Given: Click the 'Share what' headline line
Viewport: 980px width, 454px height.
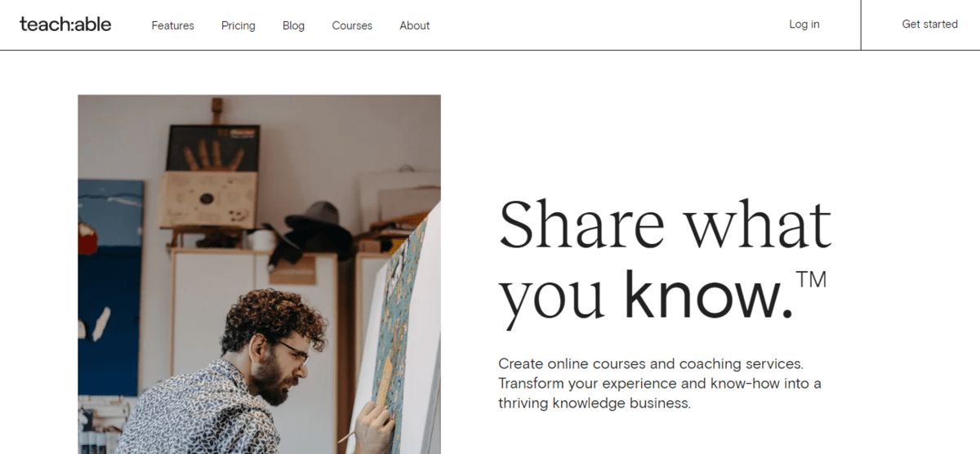Looking at the screenshot, I should (x=665, y=224).
